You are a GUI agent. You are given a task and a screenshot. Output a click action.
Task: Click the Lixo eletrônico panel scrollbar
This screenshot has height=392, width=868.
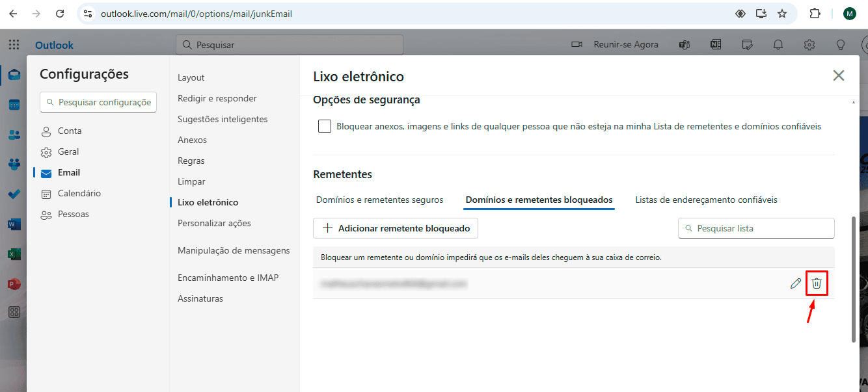854,279
